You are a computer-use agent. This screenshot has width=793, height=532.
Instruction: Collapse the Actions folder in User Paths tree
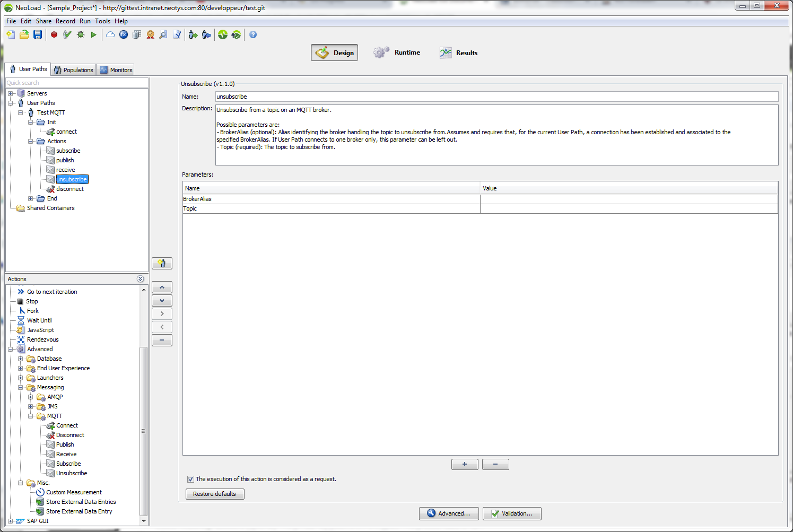pos(31,142)
